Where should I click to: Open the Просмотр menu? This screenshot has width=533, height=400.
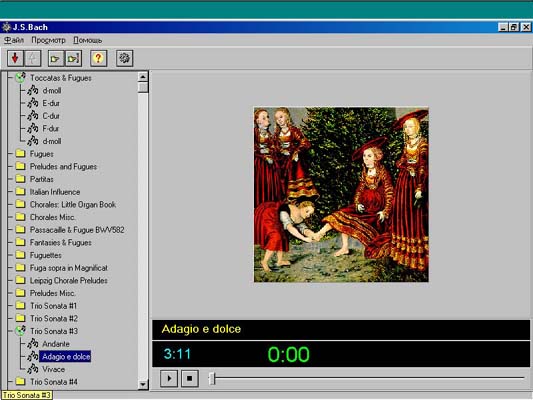coord(48,40)
